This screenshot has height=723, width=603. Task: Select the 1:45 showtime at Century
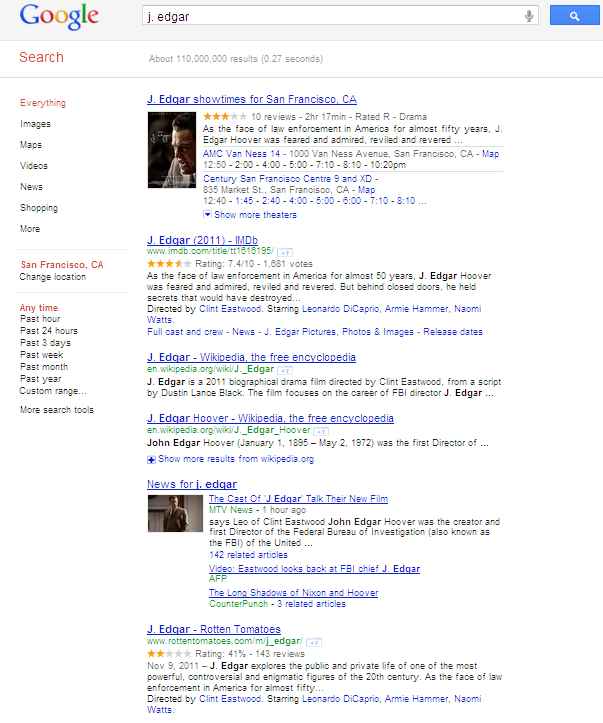(x=244, y=201)
